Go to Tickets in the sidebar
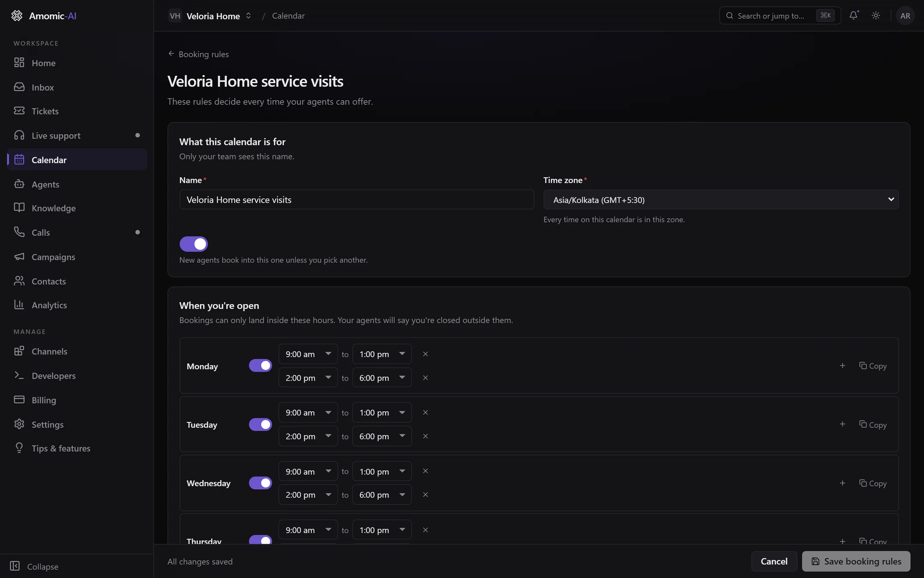This screenshot has height=578, width=924. point(77,111)
